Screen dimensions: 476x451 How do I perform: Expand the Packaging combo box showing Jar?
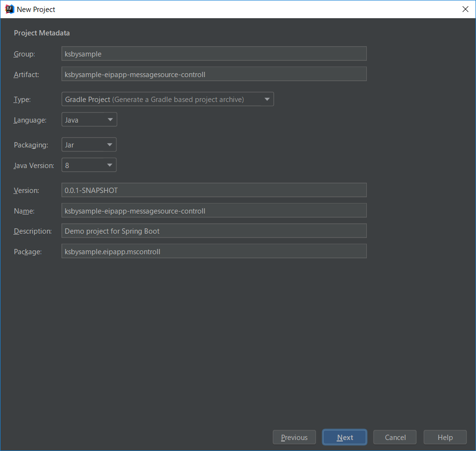tap(89, 145)
